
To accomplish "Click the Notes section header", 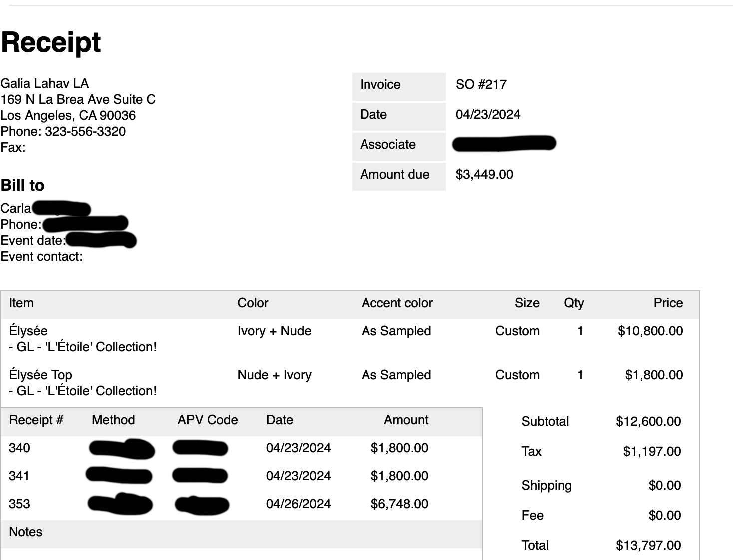I will click(x=26, y=532).
